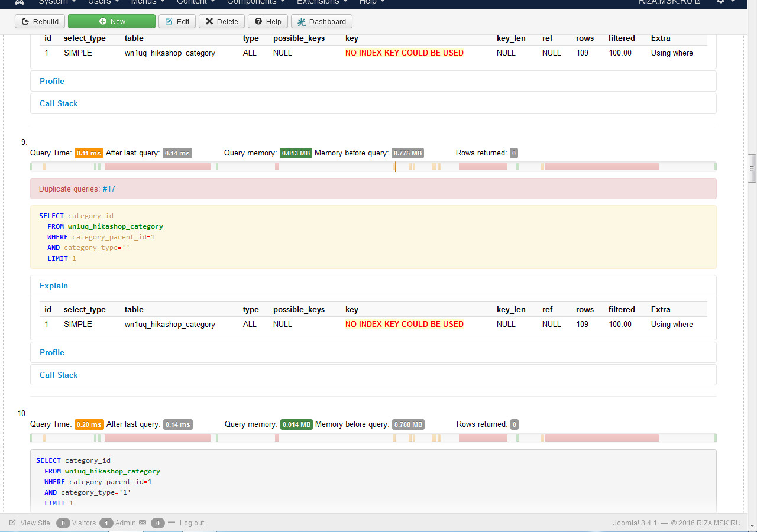Click the 0.013 MB Query memory badge
757x532 pixels.
pyautogui.click(x=296, y=153)
